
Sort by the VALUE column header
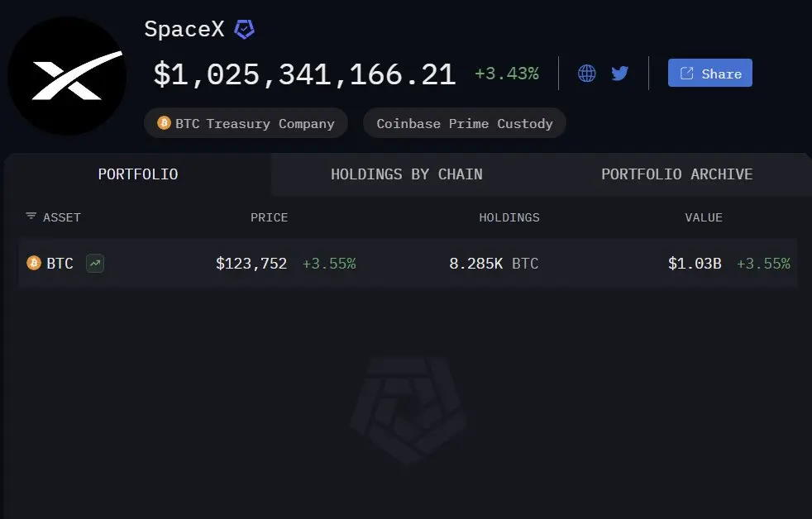point(703,217)
